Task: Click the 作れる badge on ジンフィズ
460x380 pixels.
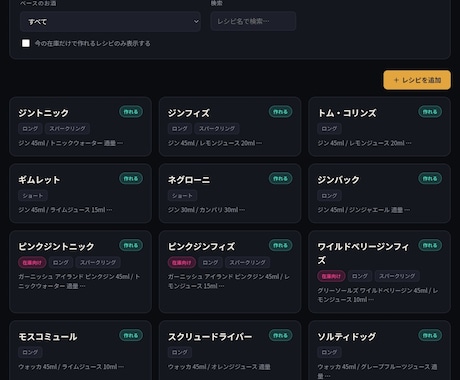Action: tap(281, 112)
